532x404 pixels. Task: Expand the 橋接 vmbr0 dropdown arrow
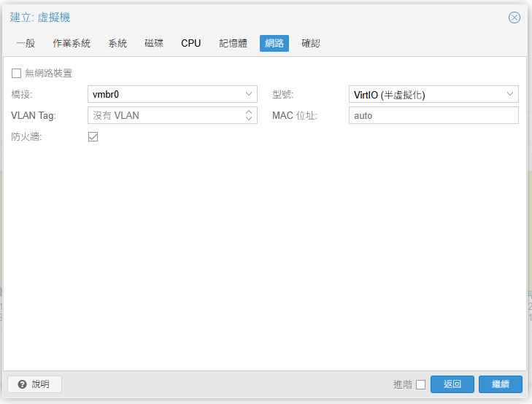pyautogui.click(x=249, y=94)
